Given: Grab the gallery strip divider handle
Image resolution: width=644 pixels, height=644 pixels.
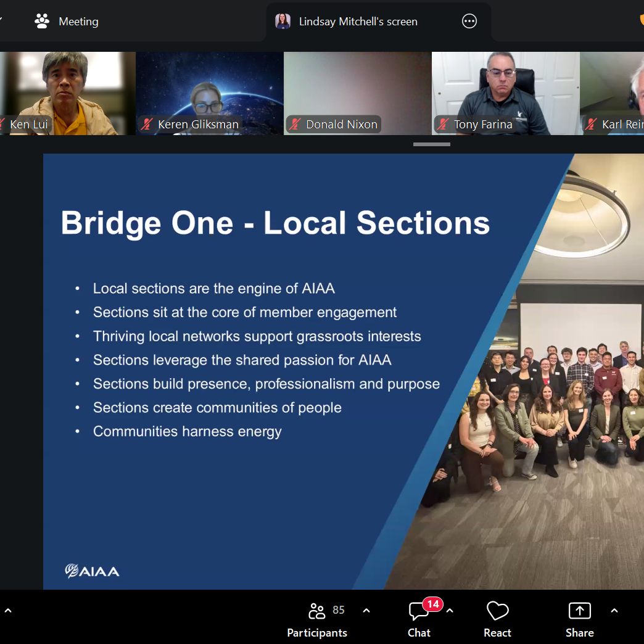Looking at the screenshot, I should coord(432,144).
